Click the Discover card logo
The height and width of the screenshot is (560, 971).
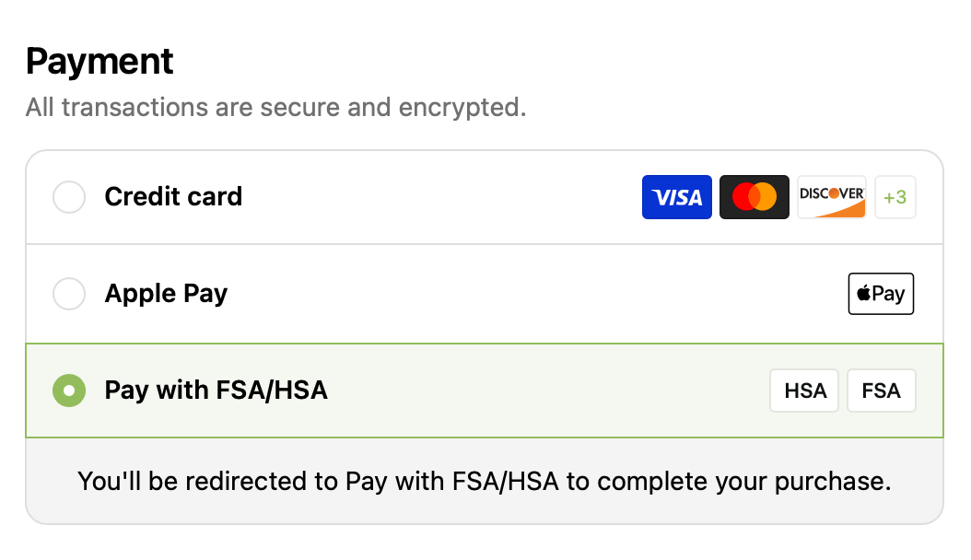(x=832, y=197)
